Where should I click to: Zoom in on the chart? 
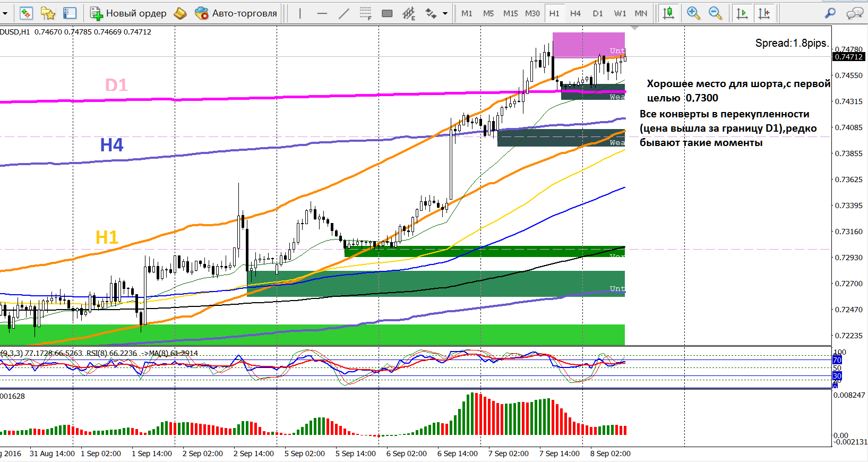coord(693,13)
